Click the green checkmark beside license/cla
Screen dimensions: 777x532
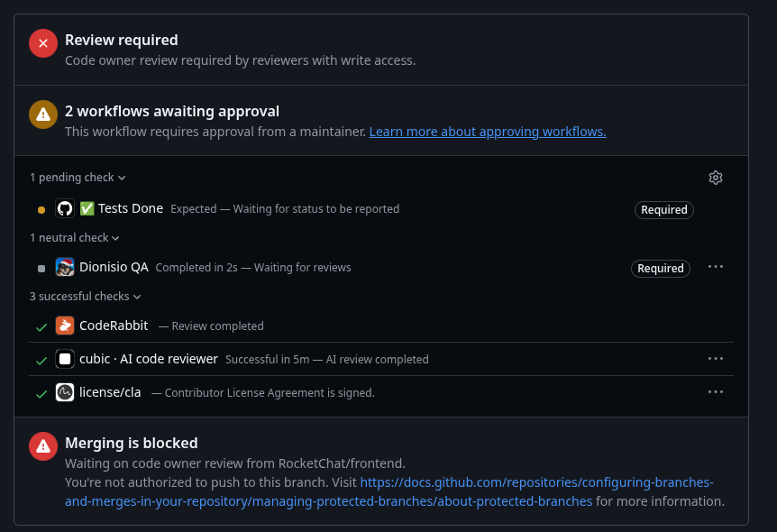pos(41,394)
